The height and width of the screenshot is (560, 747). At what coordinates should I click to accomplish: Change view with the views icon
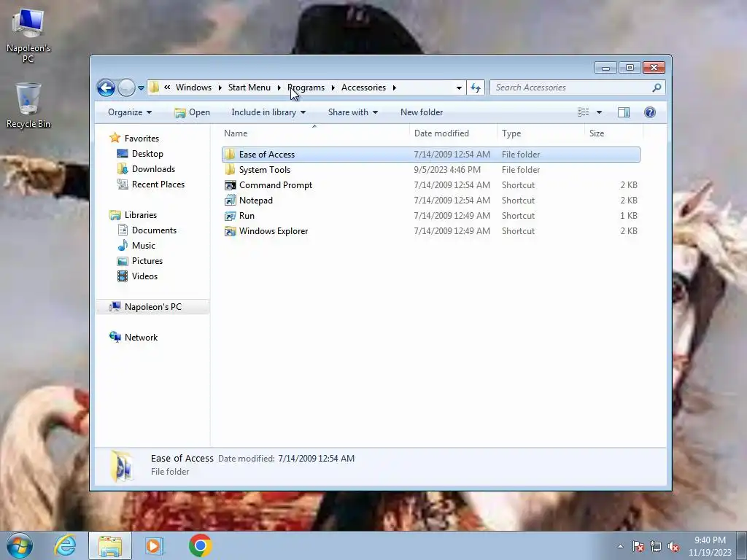(583, 112)
